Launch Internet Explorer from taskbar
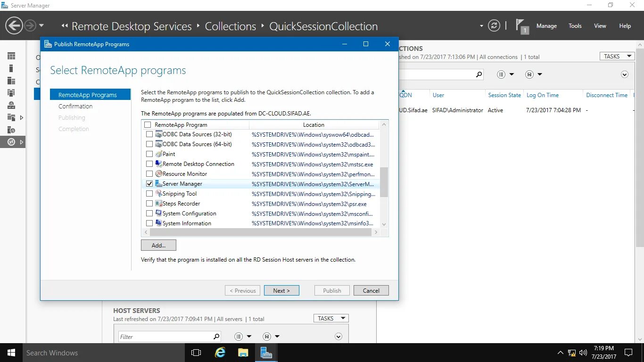 coord(220,353)
